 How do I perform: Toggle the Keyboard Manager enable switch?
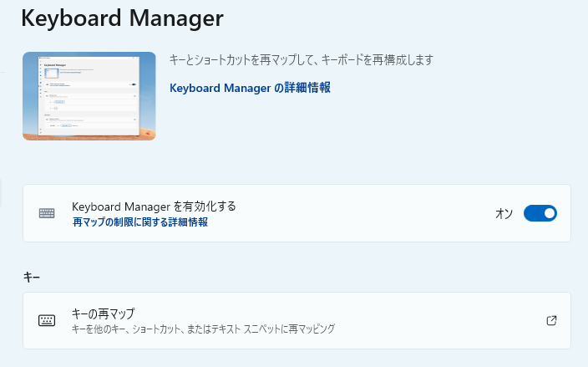pyautogui.click(x=540, y=213)
